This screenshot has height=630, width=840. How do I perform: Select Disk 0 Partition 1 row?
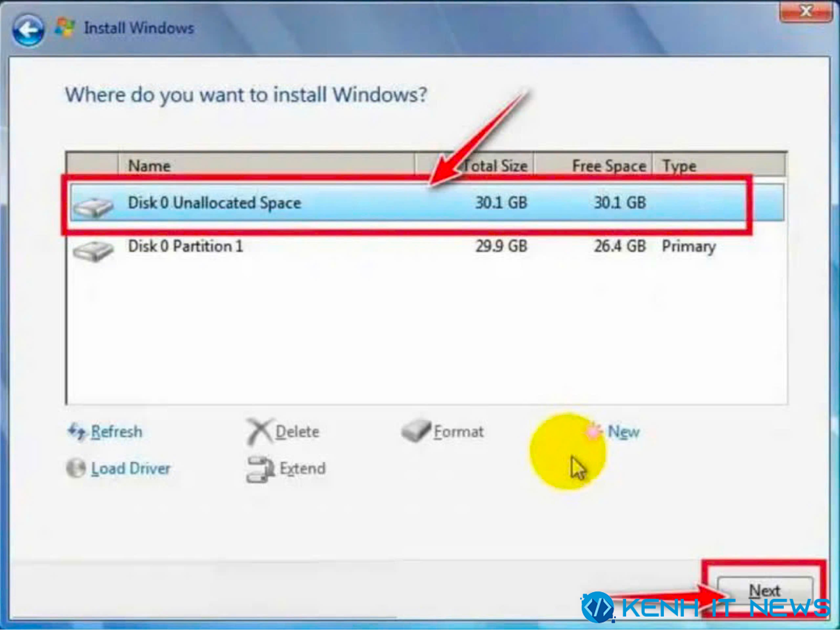tap(427, 247)
